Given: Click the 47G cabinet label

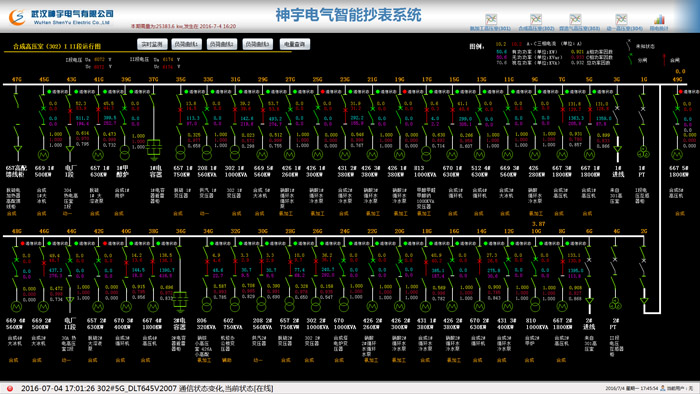Looking at the screenshot, I should [17, 79].
